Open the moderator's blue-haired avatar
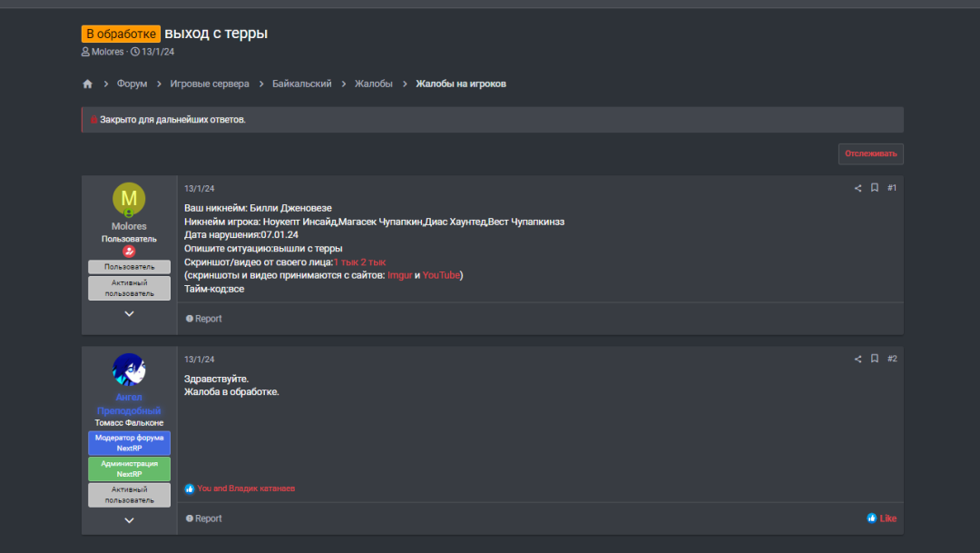The image size is (980, 553). click(x=129, y=370)
